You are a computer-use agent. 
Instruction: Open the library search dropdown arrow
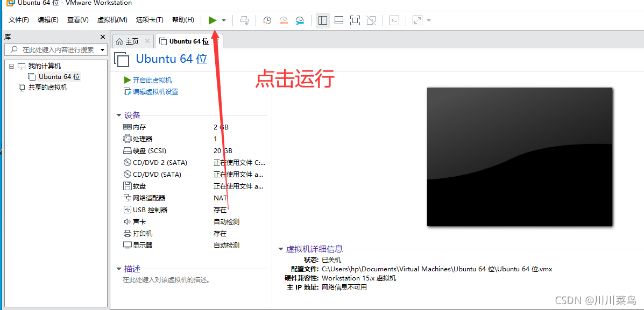click(x=103, y=50)
